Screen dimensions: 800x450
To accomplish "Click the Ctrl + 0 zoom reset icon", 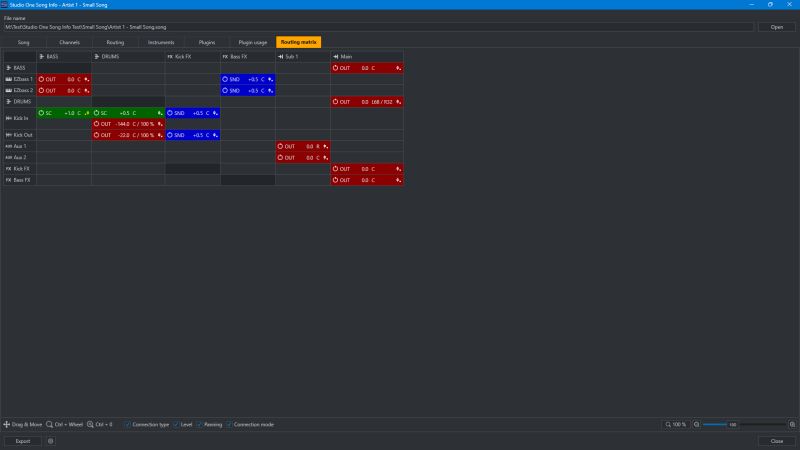I will 90,424.
